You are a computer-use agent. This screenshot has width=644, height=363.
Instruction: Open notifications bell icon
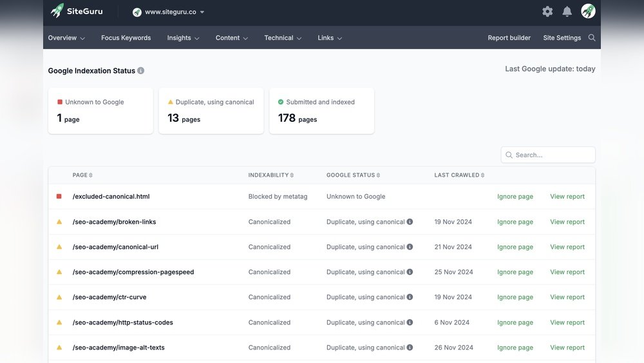(567, 12)
